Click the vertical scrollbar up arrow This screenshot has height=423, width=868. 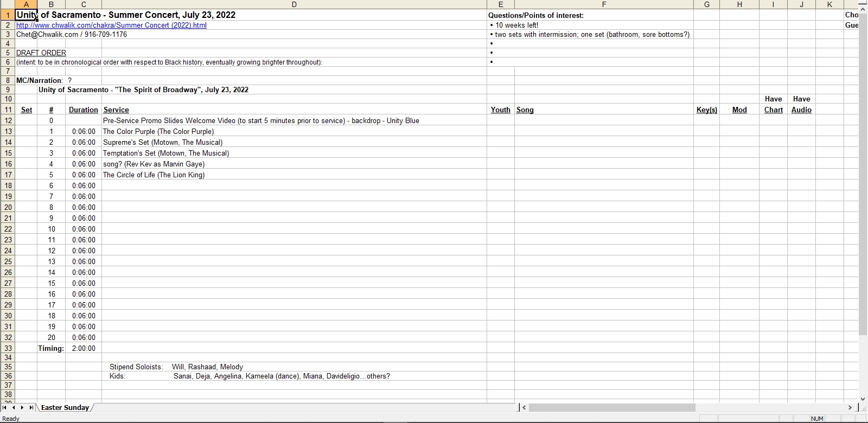(x=863, y=10)
